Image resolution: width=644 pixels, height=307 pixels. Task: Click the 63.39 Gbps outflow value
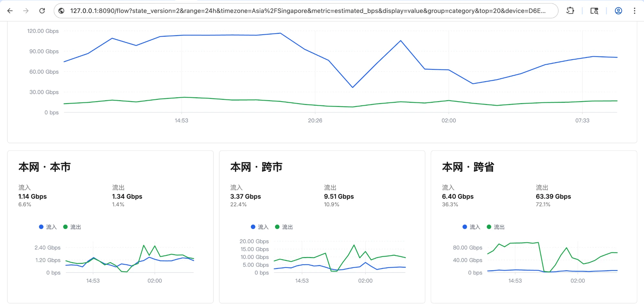tap(554, 197)
